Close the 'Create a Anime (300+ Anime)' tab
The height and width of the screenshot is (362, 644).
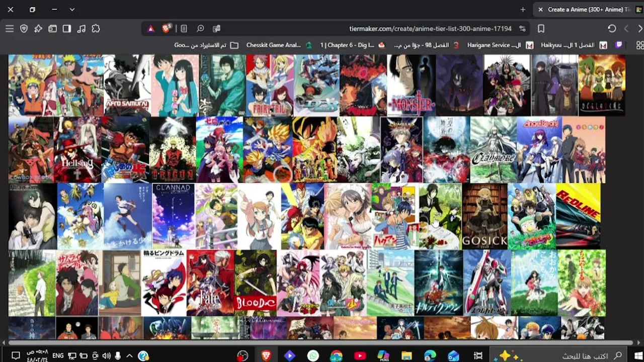pos(540,10)
